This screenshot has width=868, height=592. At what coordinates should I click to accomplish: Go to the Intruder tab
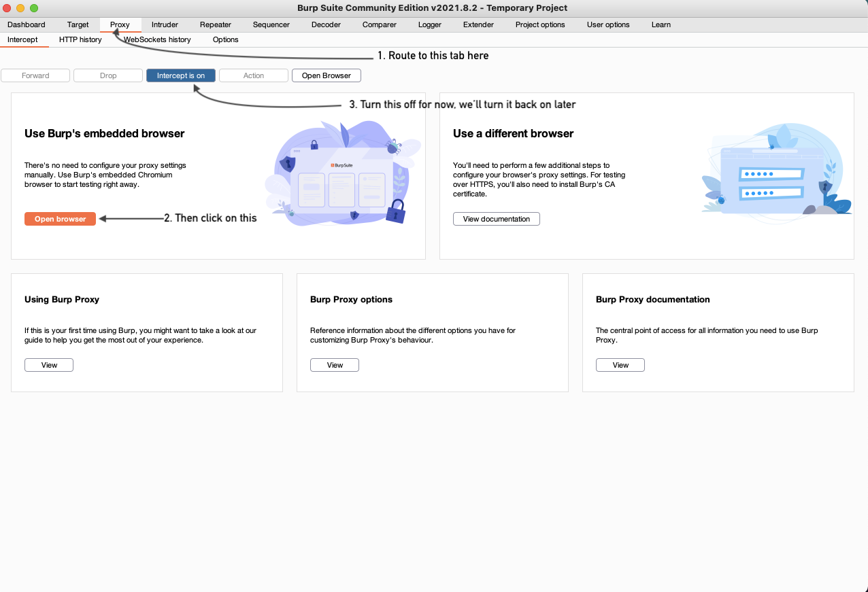(165, 24)
